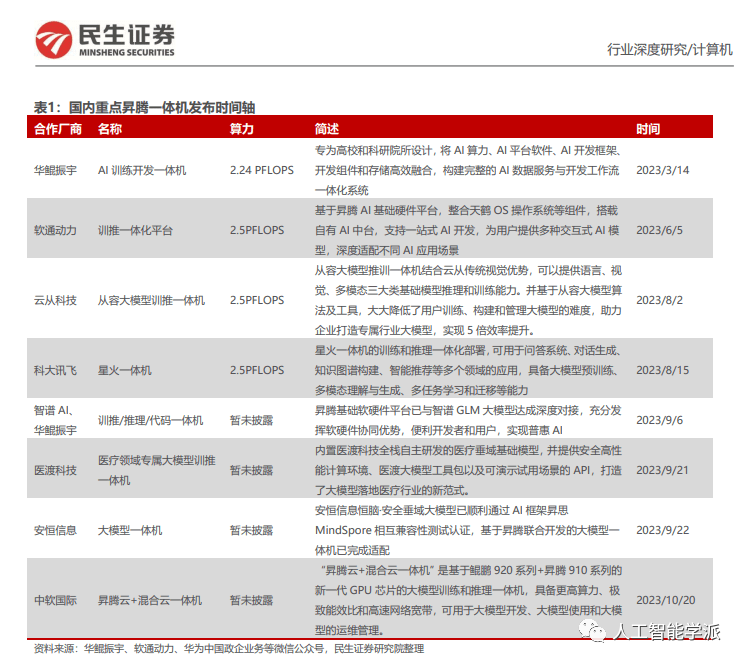Select the table title 表1：国内重点昇腾一体机发布时间轴
744x664 pixels.
(145, 107)
